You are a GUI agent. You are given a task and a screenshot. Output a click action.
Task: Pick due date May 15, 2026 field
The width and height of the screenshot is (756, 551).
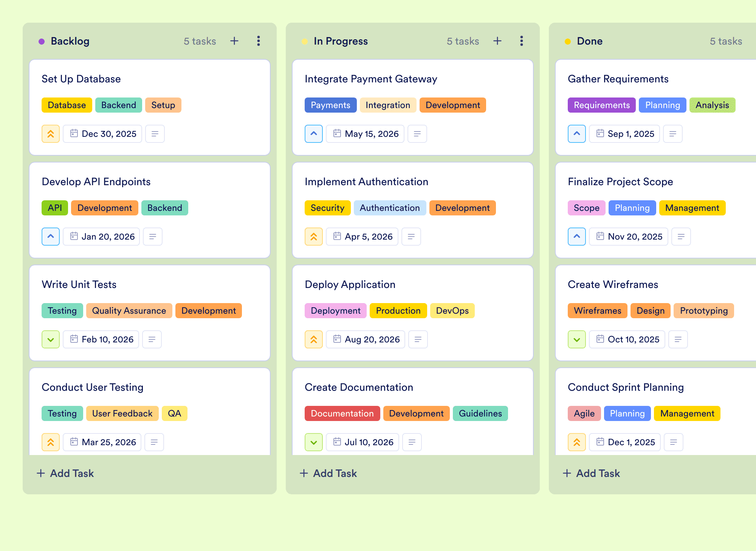click(x=365, y=134)
